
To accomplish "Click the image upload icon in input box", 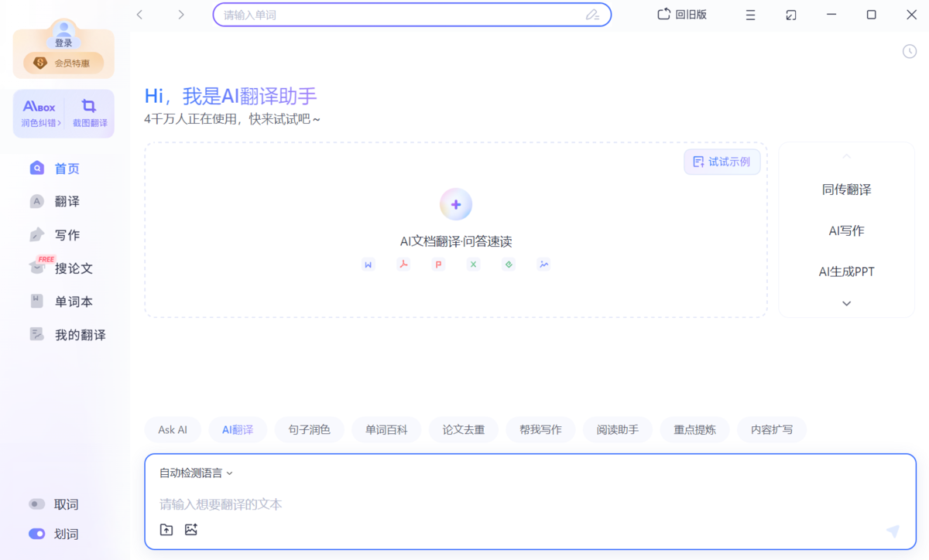I will coord(190,530).
